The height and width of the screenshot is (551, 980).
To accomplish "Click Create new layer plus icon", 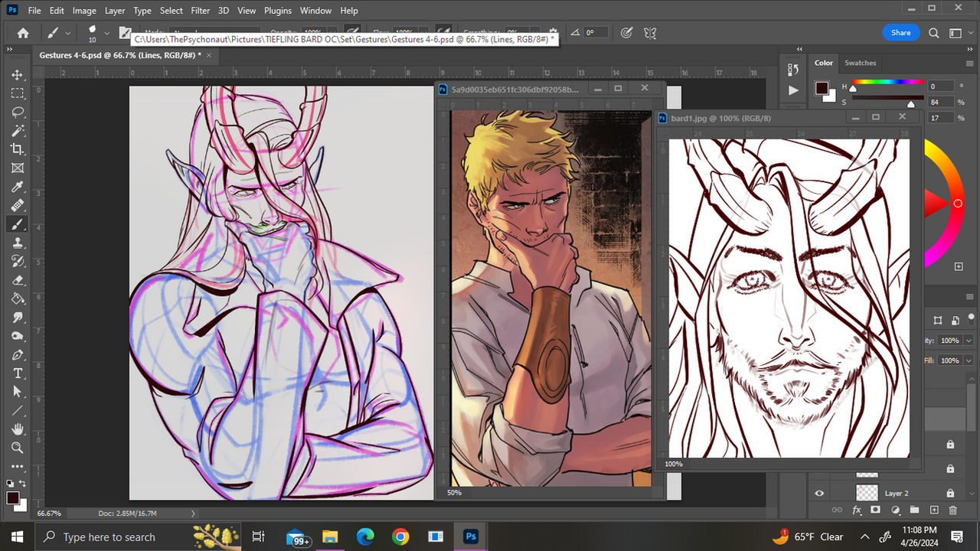I will tap(933, 510).
